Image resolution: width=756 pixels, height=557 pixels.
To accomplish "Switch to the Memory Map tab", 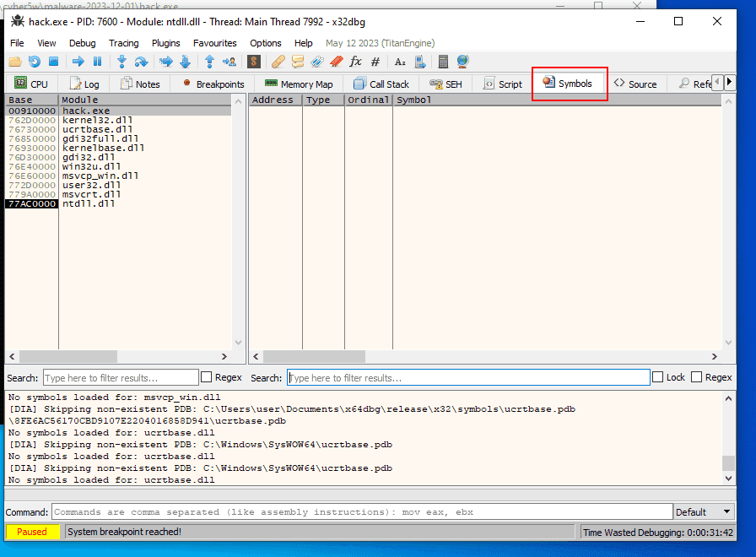I will [x=299, y=84].
